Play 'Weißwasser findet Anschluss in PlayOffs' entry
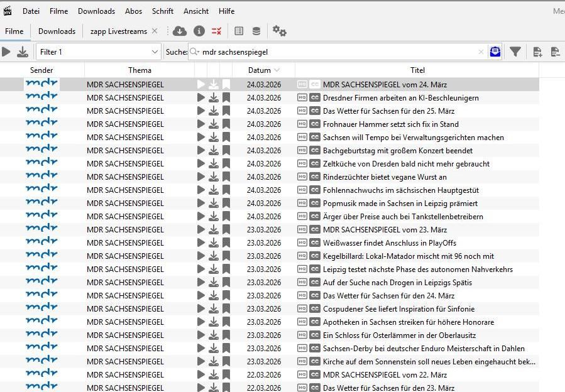This screenshot has height=392, width=565. tap(201, 243)
